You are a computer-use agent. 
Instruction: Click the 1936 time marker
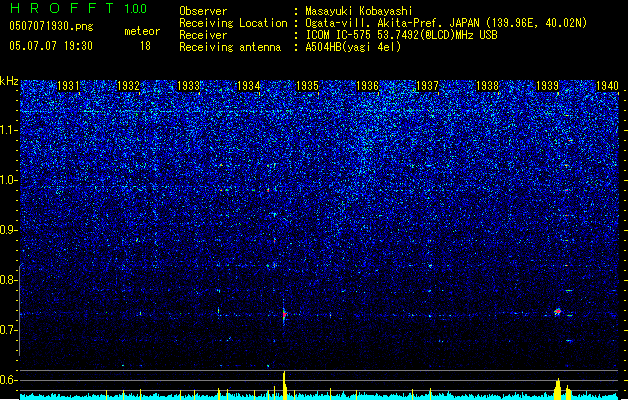[x=367, y=85]
